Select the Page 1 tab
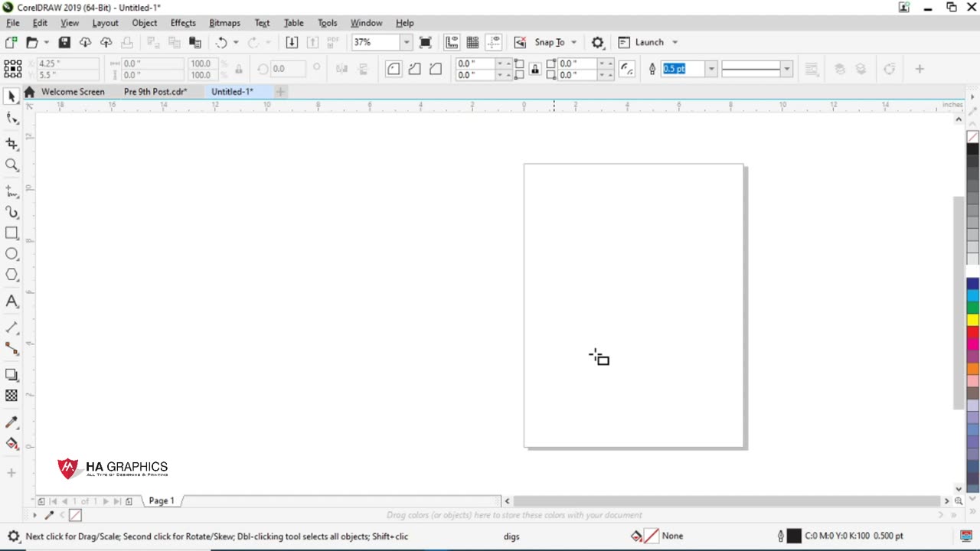The width and height of the screenshot is (980, 551). tap(162, 500)
